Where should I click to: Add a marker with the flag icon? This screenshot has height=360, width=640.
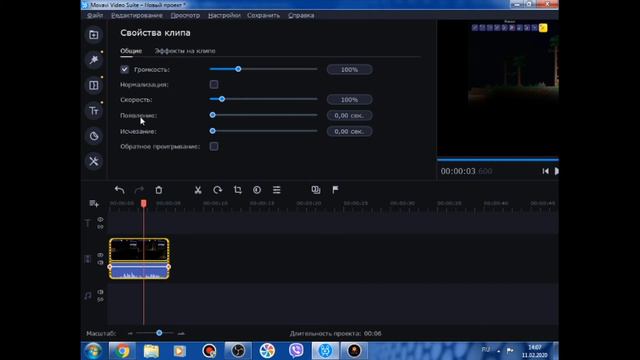click(335, 190)
